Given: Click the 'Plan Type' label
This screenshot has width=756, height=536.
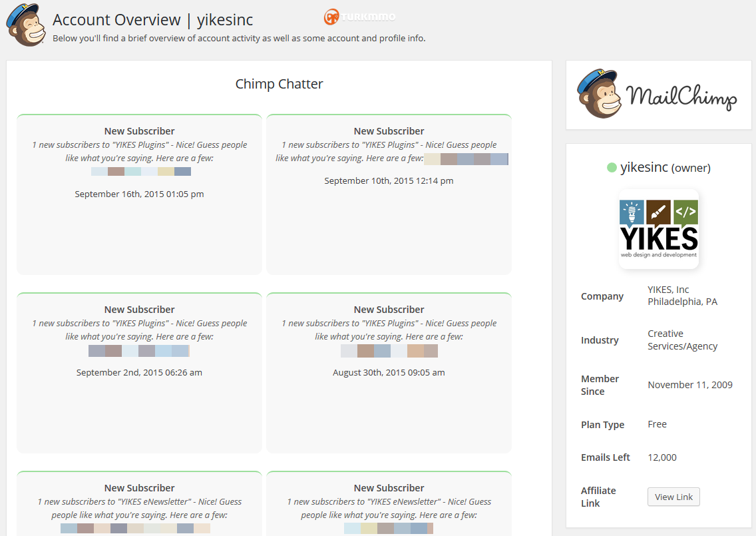Looking at the screenshot, I should click(603, 425).
